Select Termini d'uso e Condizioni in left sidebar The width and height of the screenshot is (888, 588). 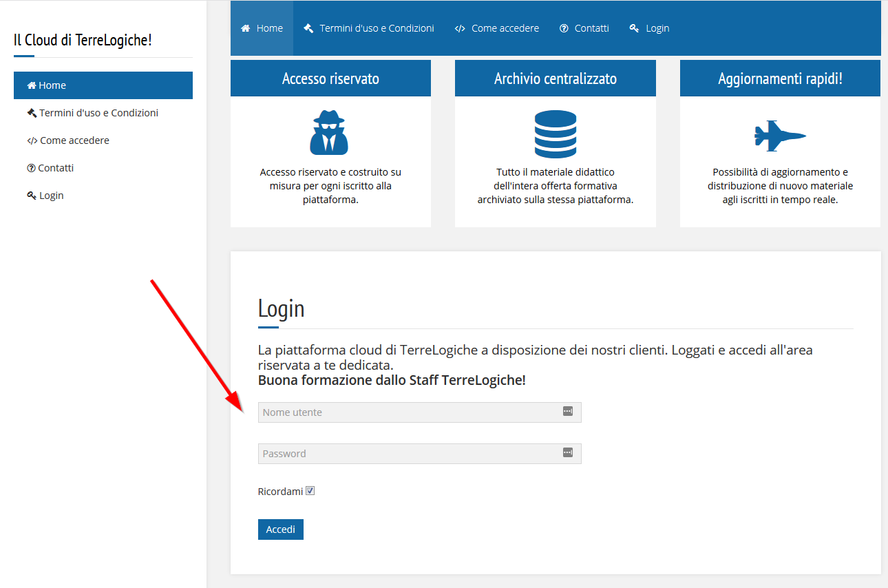[x=103, y=113]
